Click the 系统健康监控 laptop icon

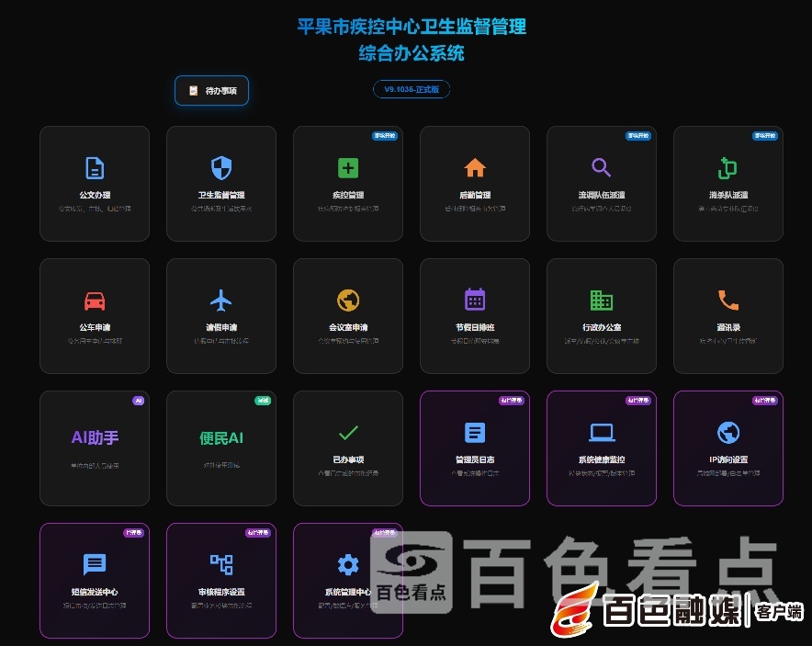click(602, 433)
